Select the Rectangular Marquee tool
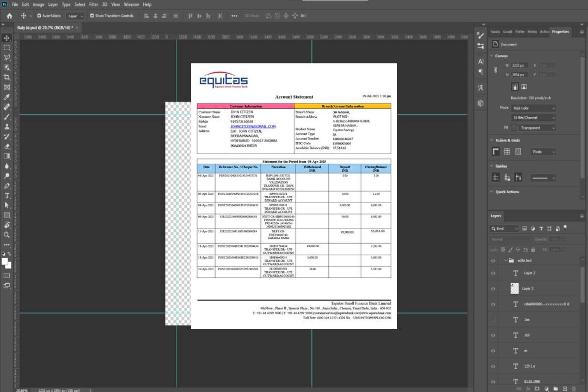The height and width of the screenshot is (392, 588). (7, 48)
